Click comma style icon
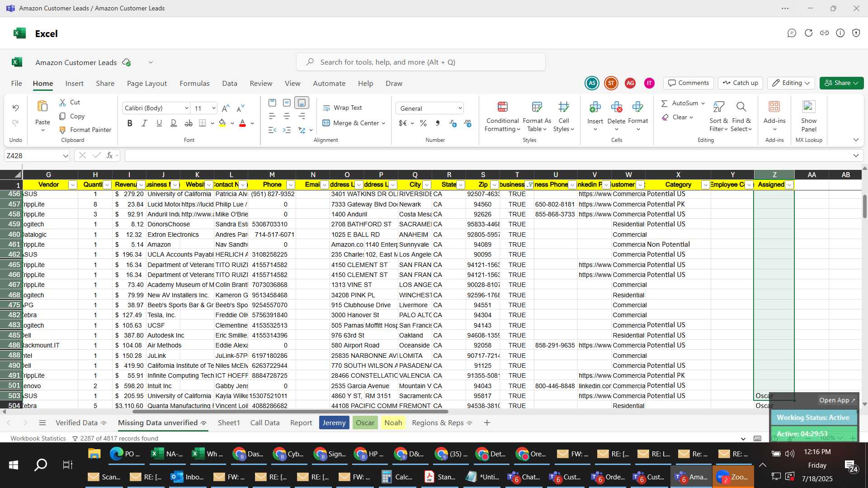This screenshot has height=488, width=868. click(438, 123)
